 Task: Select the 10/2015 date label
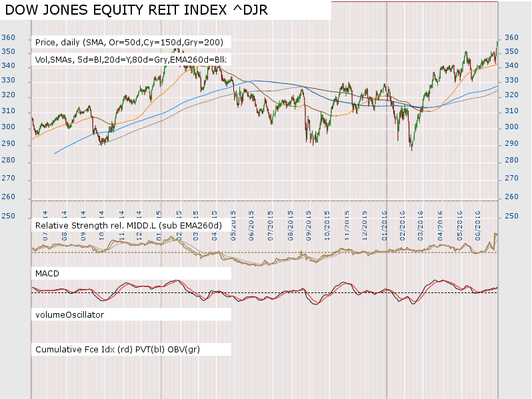tap(327, 226)
